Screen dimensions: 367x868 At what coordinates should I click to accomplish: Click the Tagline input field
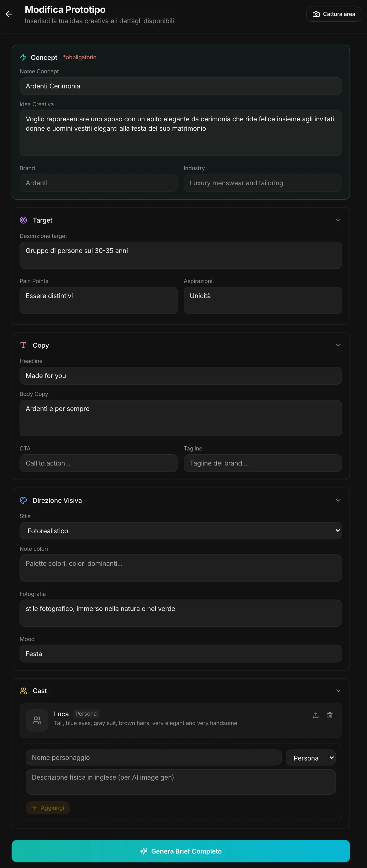[x=263, y=463]
